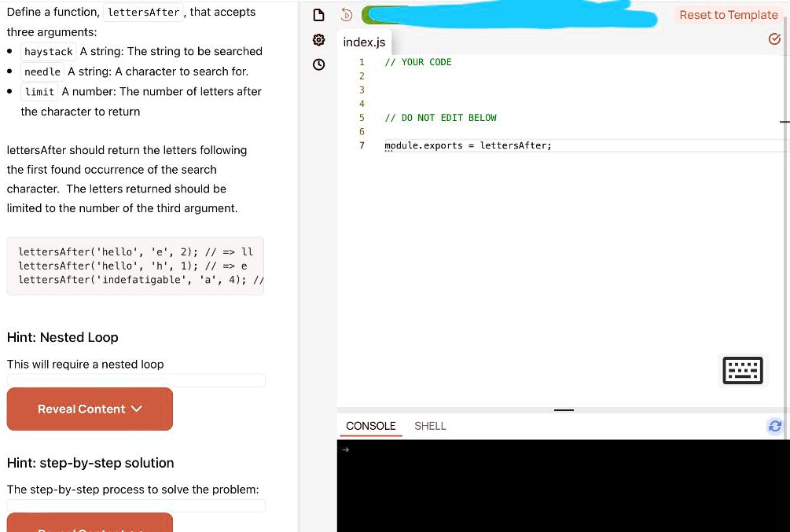Expand the step-by-step solution content

[x=89, y=526]
